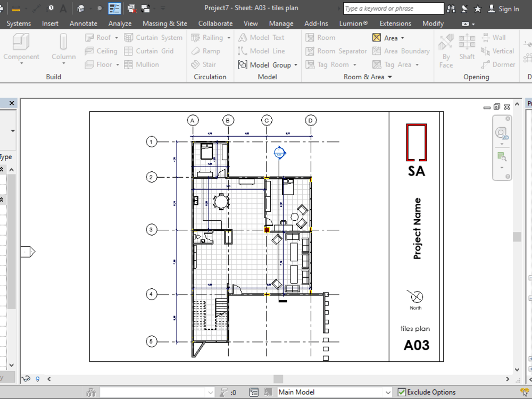Open the Roof dropdown arrow

(117, 38)
